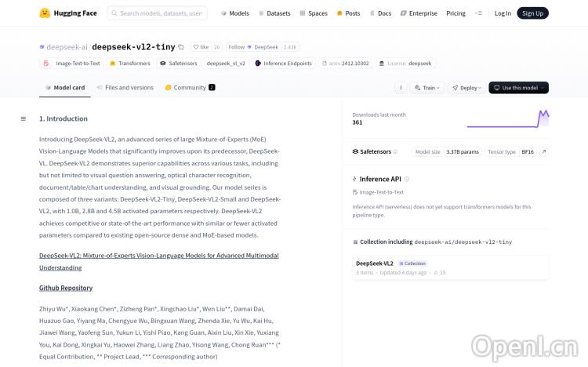Image resolution: width=588 pixels, height=367 pixels.
Task: Open the Community tab
Action: (x=189, y=88)
